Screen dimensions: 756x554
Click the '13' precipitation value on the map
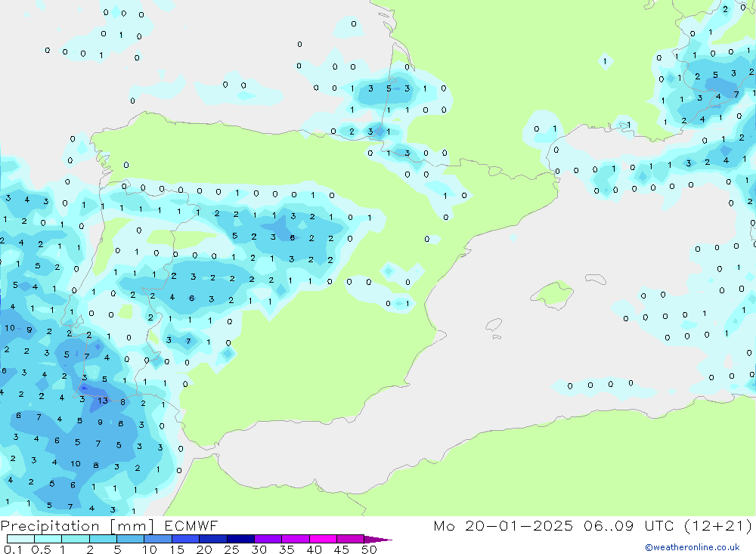[103, 400]
